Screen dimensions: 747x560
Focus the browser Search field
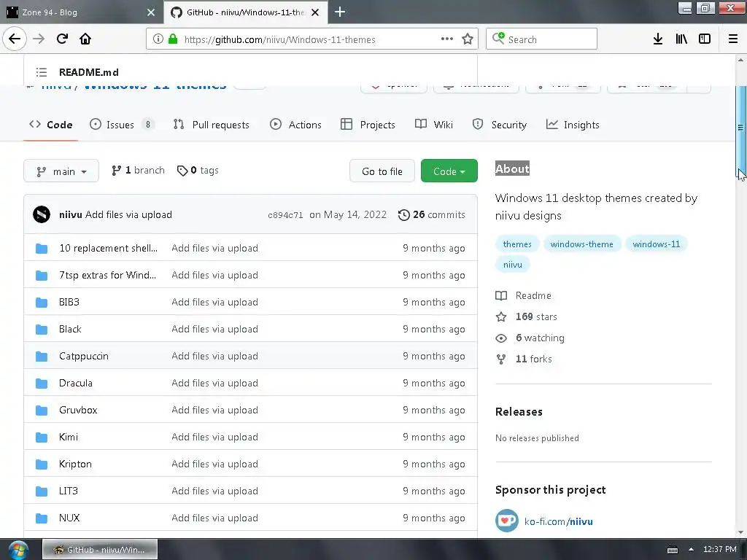coord(541,39)
